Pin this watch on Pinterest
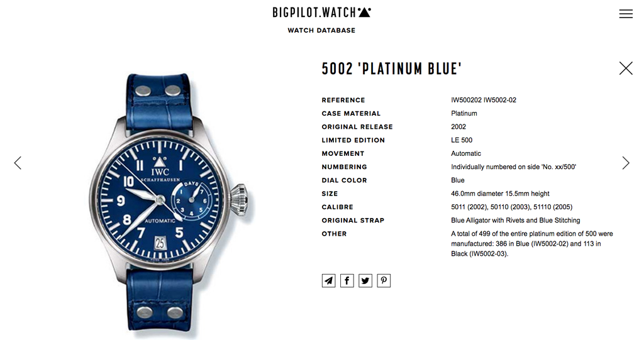This screenshot has width=644, height=340. pyautogui.click(x=384, y=281)
